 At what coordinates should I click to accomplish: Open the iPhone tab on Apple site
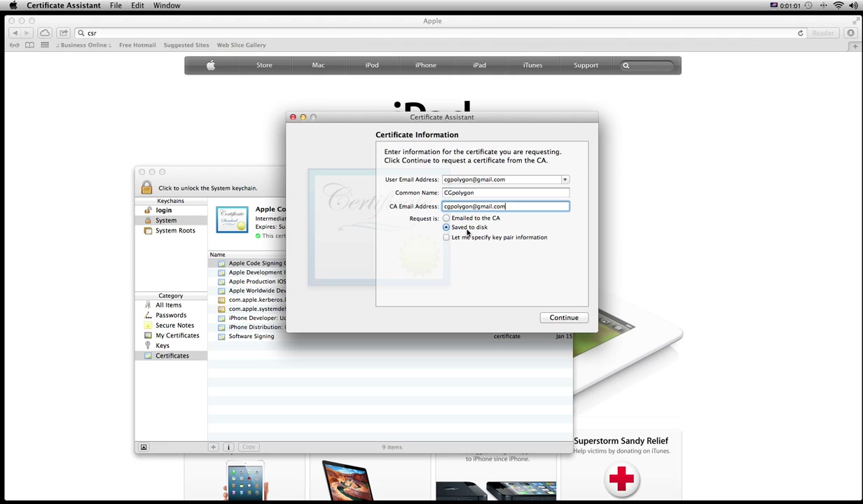tap(425, 65)
